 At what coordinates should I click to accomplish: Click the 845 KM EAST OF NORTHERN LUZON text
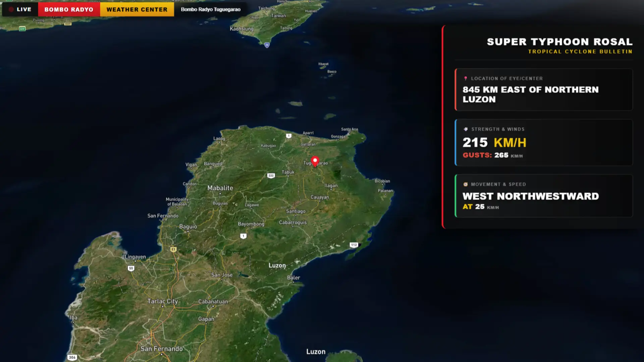tap(530, 95)
